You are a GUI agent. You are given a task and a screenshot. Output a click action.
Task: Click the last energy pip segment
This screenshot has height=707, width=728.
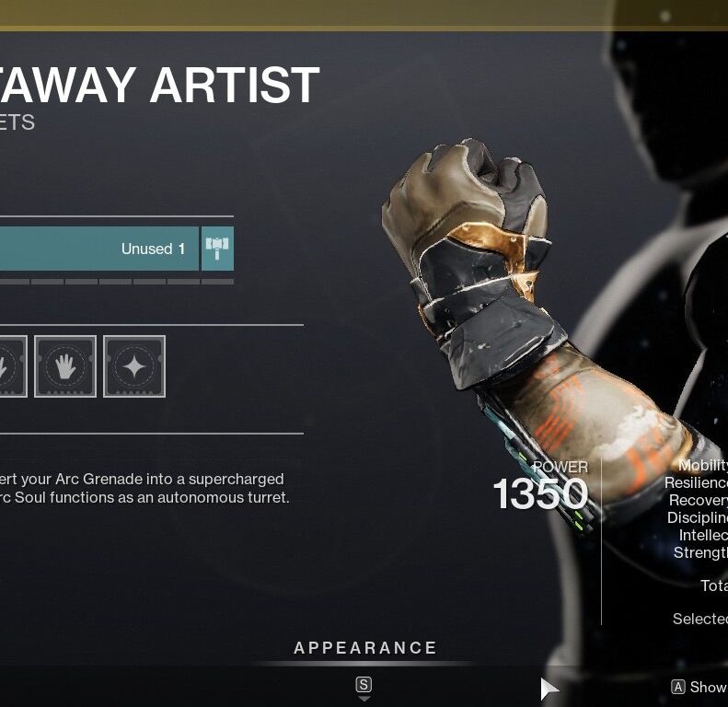218,282
